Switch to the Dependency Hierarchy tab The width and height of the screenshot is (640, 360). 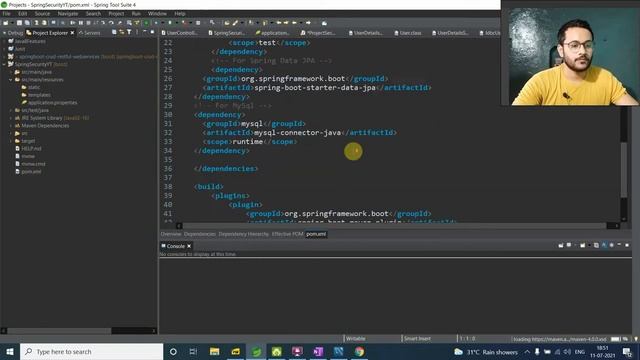pos(243,234)
